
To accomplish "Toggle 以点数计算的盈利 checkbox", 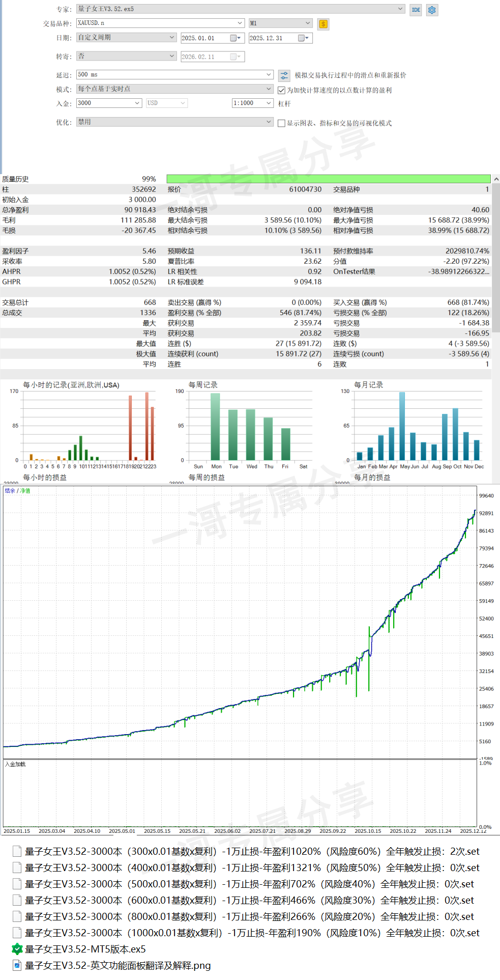I will click(281, 90).
